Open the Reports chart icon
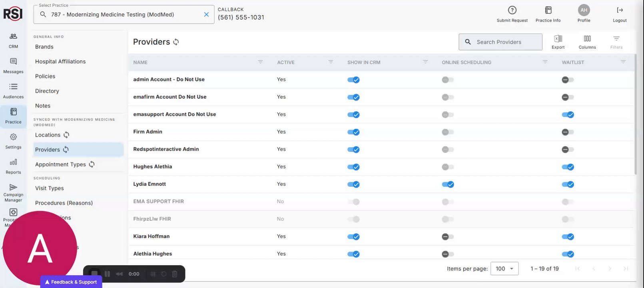 pyautogui.click(x=13, y=162)
